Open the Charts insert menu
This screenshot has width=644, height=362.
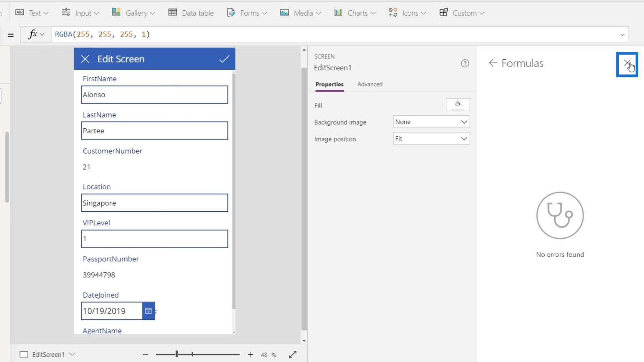[x=355, y=13]
